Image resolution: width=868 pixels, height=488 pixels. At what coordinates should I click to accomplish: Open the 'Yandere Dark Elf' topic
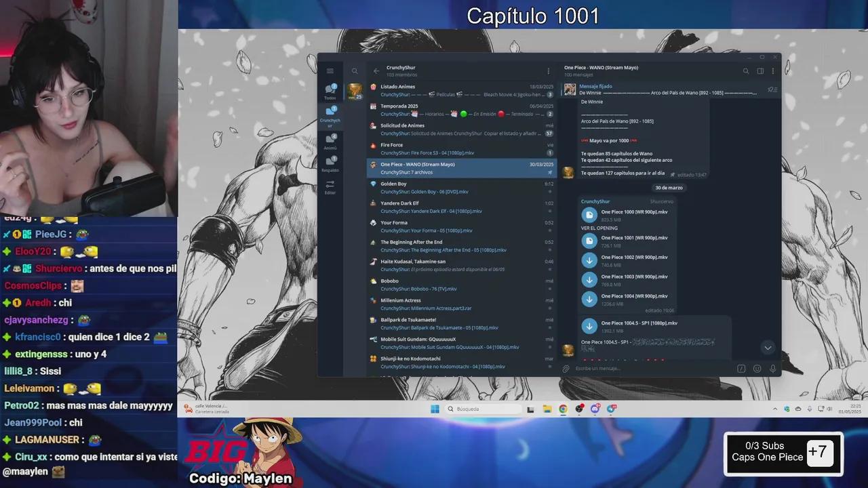461,207
